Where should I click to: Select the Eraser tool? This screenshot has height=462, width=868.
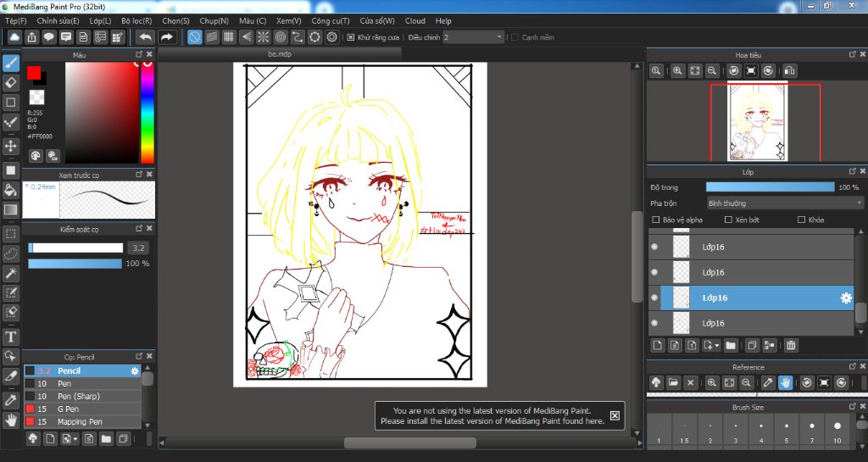point(10,82)
